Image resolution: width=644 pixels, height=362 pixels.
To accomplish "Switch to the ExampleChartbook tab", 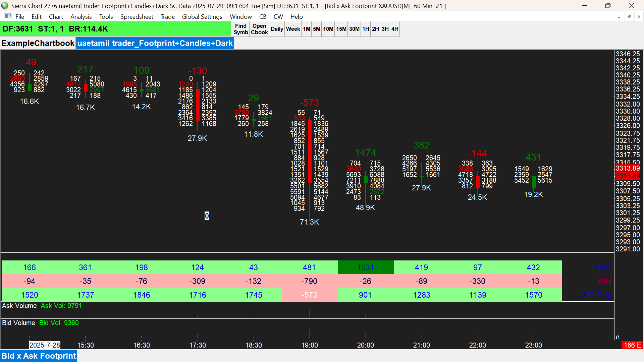I will tap(38, 43).
